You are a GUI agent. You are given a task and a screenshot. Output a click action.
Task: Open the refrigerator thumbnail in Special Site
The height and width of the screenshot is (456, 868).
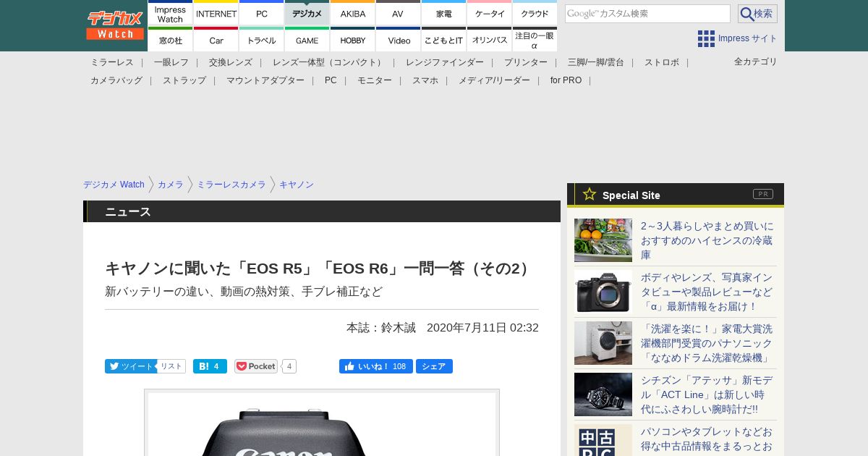(x=603, y=240)
